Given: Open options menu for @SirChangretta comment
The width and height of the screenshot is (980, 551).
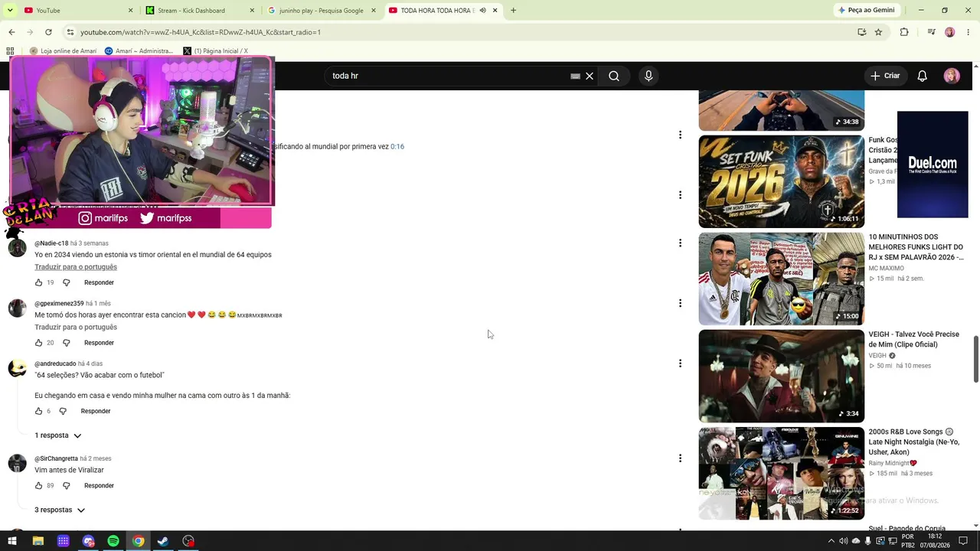Looking at the screenshot, I should click(x=680, y=458).
